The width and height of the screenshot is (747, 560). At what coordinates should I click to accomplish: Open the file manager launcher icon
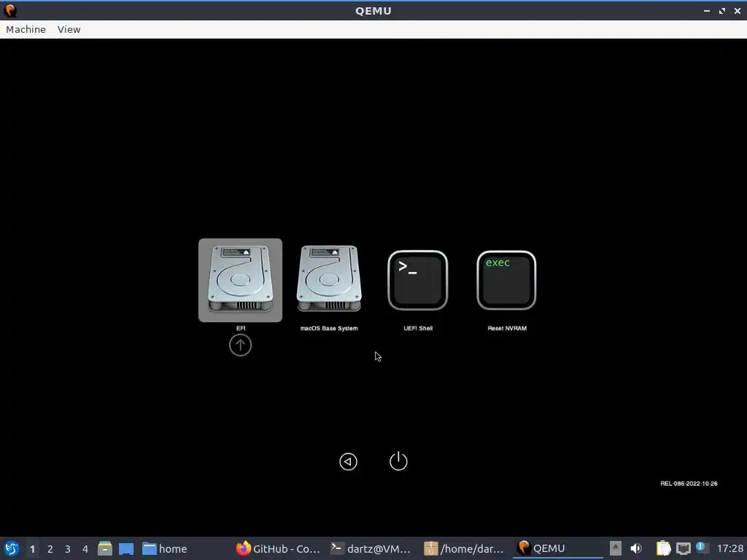(x=105, y=548)
